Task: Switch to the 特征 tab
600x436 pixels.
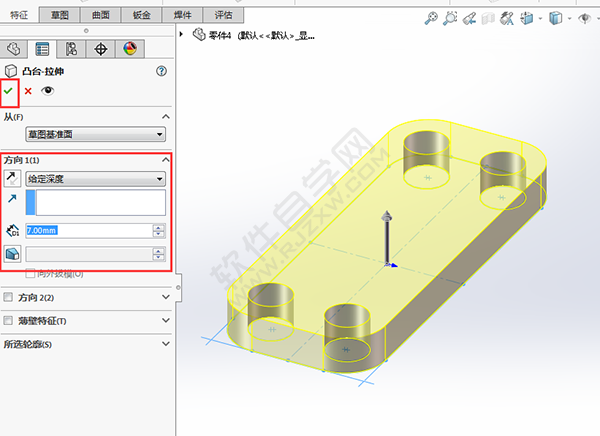Action: point(19,15)
